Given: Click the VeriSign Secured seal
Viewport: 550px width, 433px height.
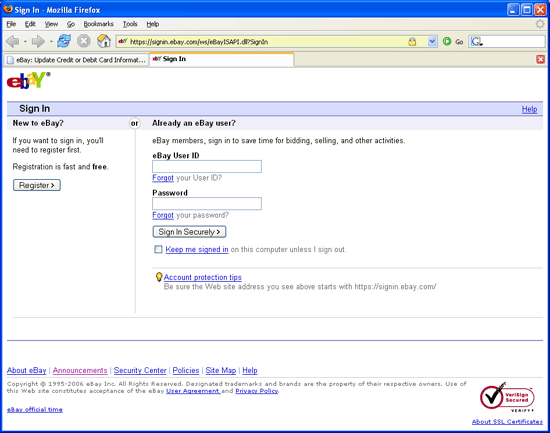Looking at the screenshot, I should tap(507, 397).
